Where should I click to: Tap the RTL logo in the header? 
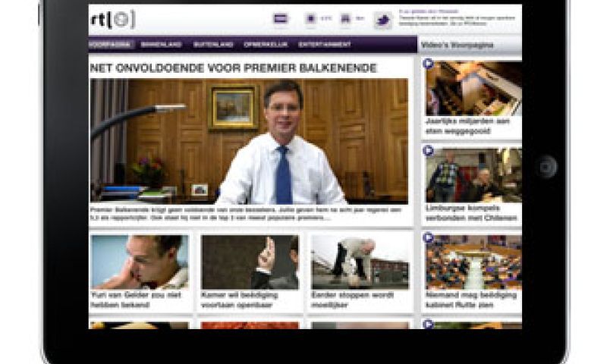pyautogui.click(x=112, y=20)
